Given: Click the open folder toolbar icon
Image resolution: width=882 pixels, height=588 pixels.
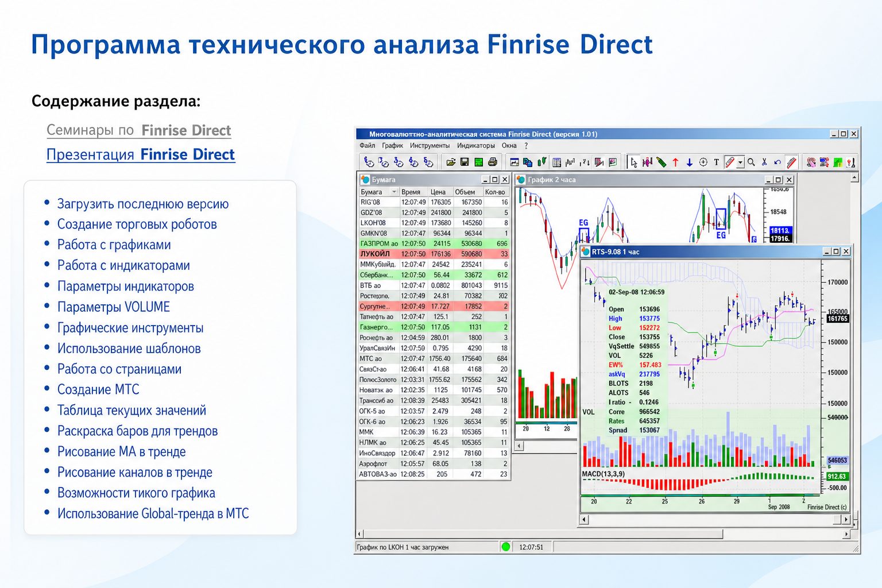Looking at the screenshot, I should pyautogui.click(x=451, y=163).
